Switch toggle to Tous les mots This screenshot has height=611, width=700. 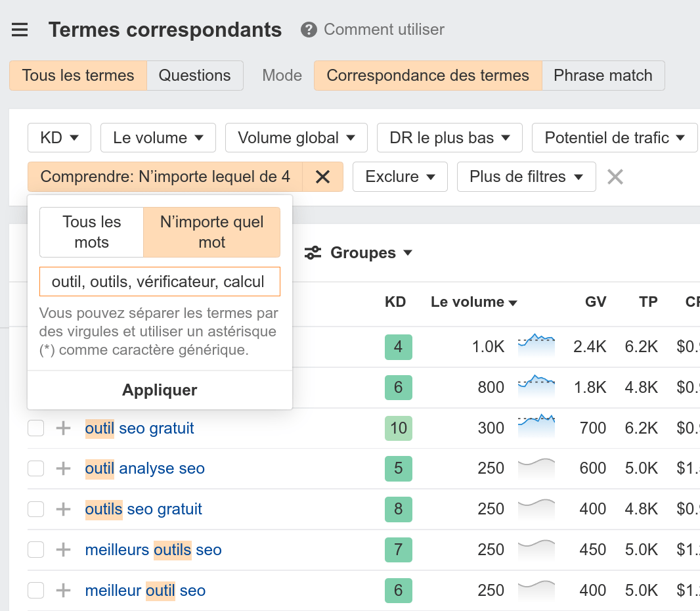[91, 232]
